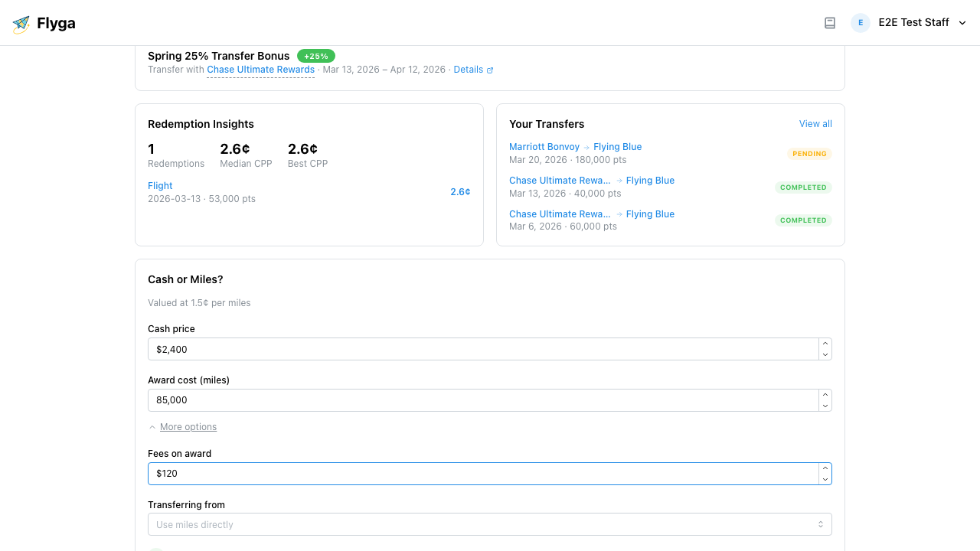This screenshot has width=980, height=551.
Task: Increase Fees on award with up arrow
Action: coord(825,468)
